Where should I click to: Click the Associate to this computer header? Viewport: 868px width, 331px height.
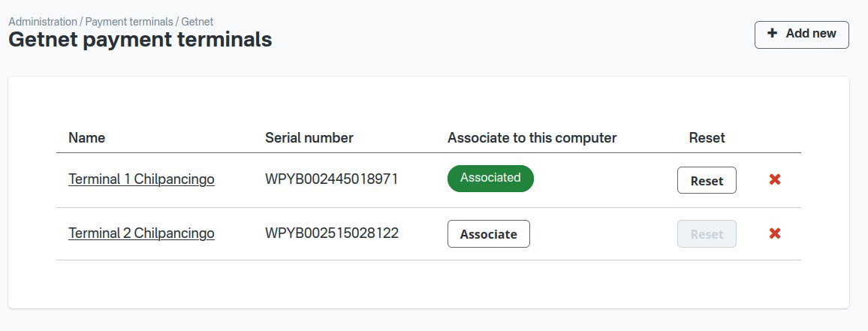[x=532, y=137]
